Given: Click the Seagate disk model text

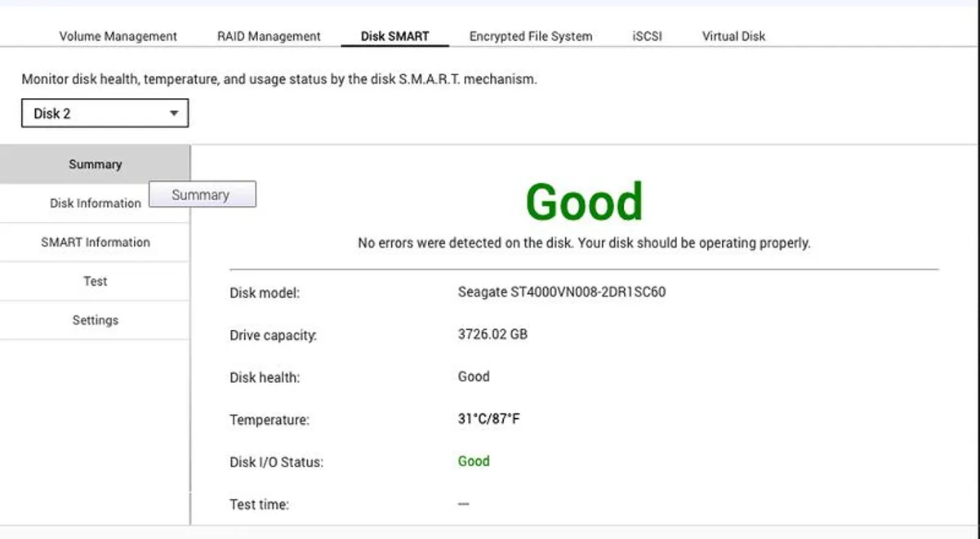Looking at the screenshot, I should click(x=560, y=292).
